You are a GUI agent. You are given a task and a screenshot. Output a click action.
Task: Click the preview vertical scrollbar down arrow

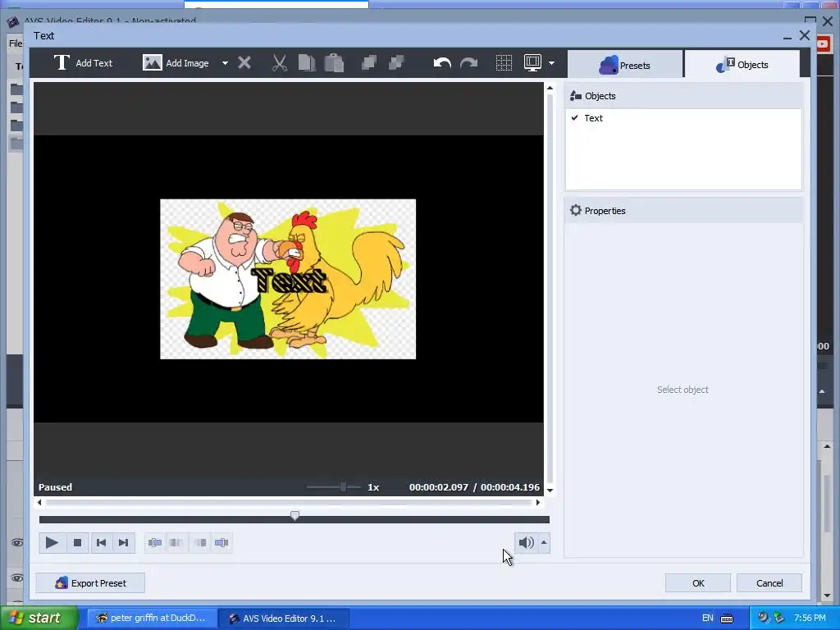click(550, 491)
